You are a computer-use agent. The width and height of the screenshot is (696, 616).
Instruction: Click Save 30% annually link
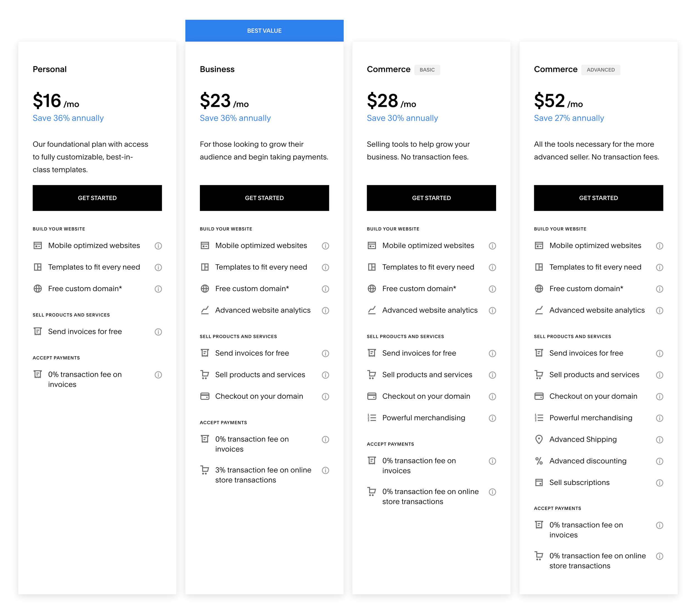pos(402,118)
